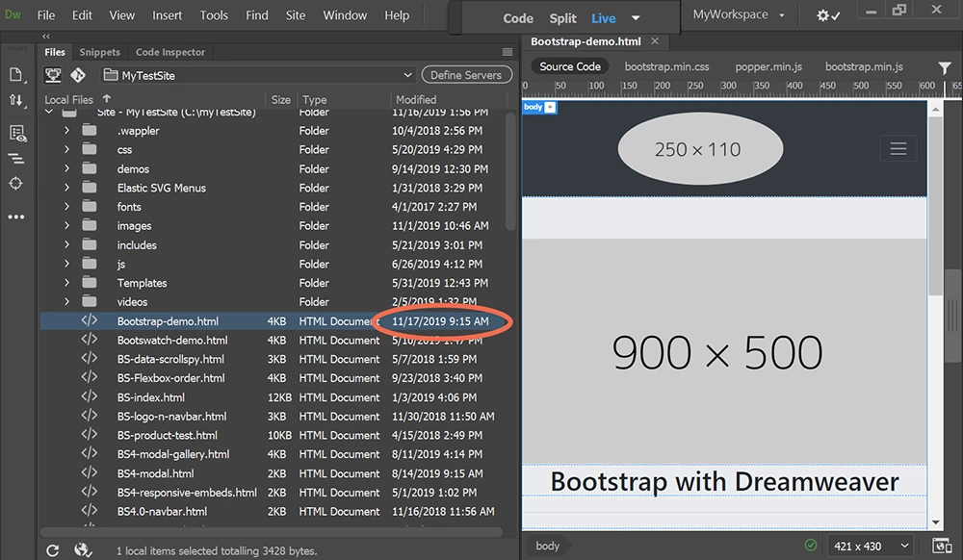The image size is (963, 560).
Task: Open the 421 x 430 window size dropdown
Action: click(x=871, y=546)
